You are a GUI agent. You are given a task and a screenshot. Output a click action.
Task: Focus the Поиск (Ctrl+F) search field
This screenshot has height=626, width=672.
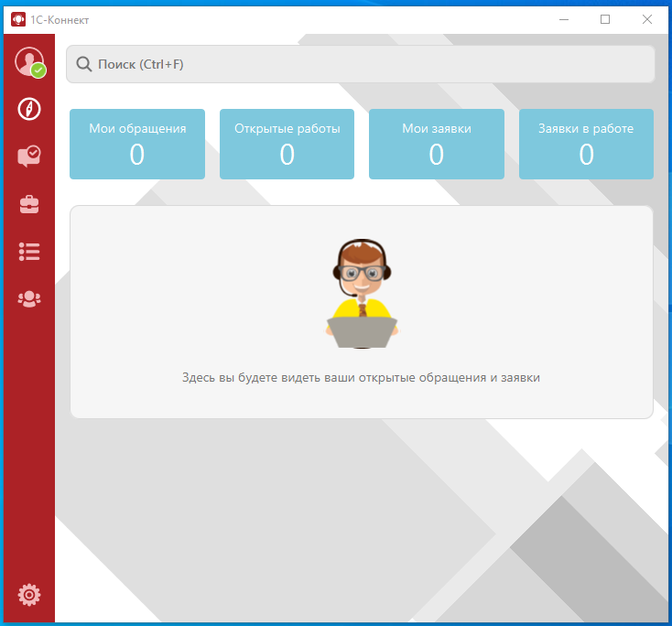[x=366, y=64]
